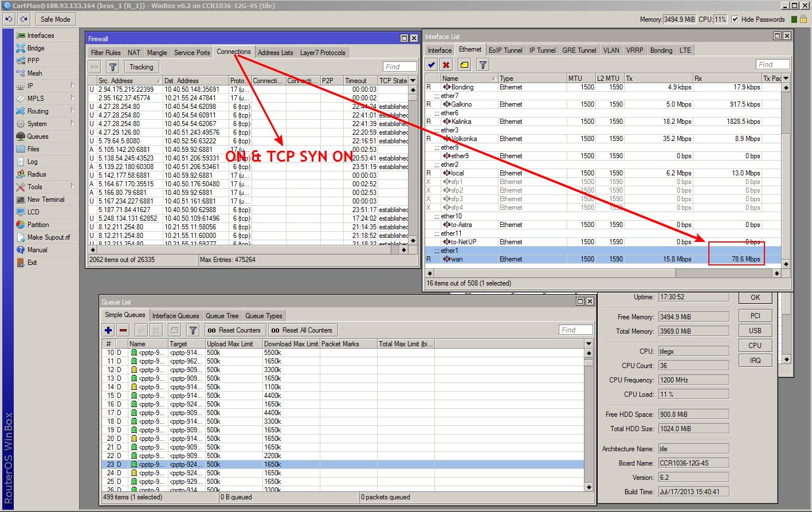
Task: Open the PPP sidebar item
Action: point(33,61)
